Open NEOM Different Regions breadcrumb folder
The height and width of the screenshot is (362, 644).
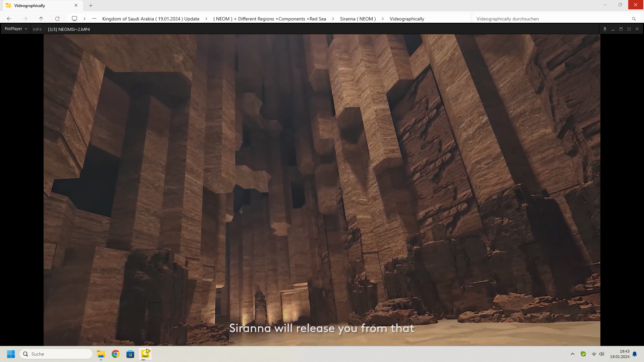(270, 19)
